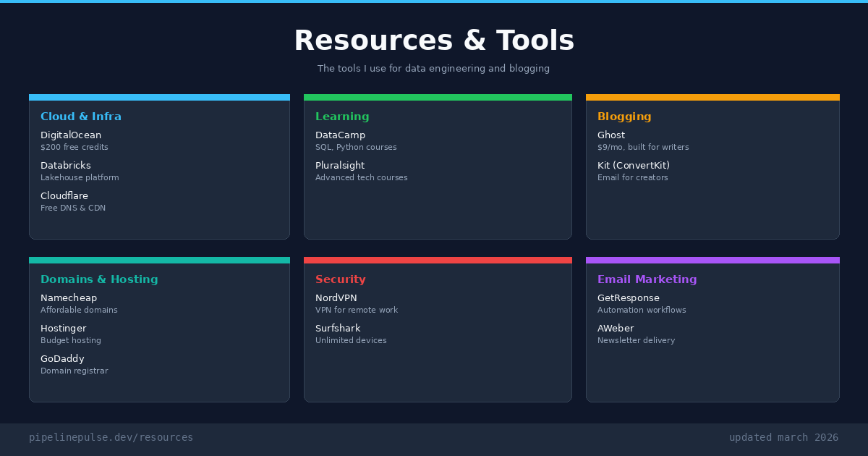Click the "Free DNS & CDN" description
868x456 pixels.
point(73,208)
